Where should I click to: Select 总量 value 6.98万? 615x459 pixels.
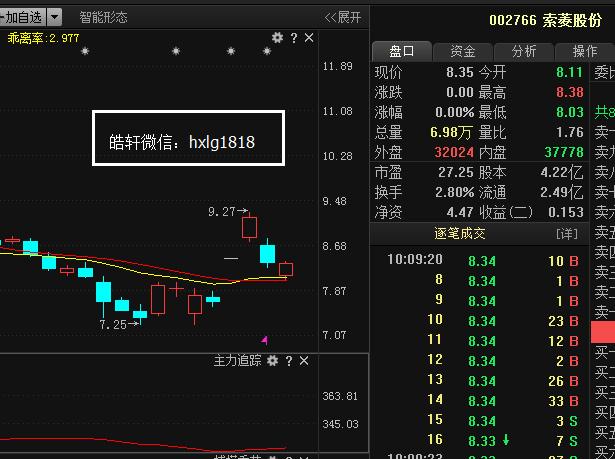[x=451, y=133]
